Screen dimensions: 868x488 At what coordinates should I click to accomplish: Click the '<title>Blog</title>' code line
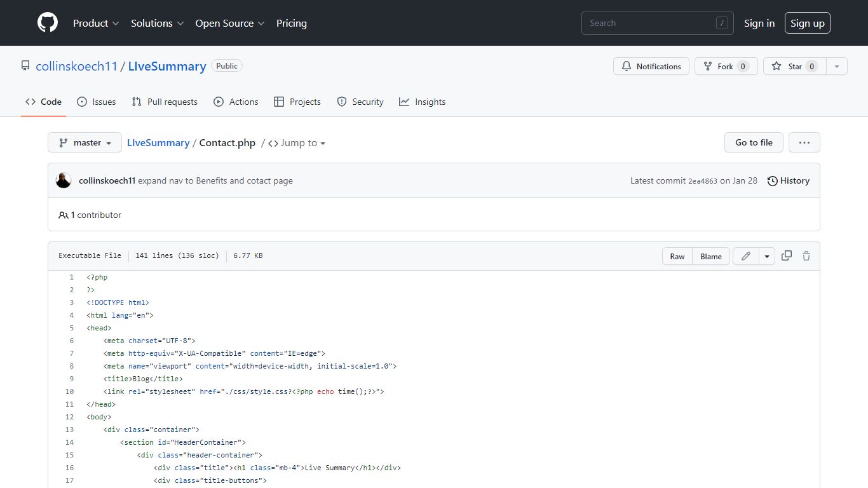pyautogui.click(x=143, y=379)
